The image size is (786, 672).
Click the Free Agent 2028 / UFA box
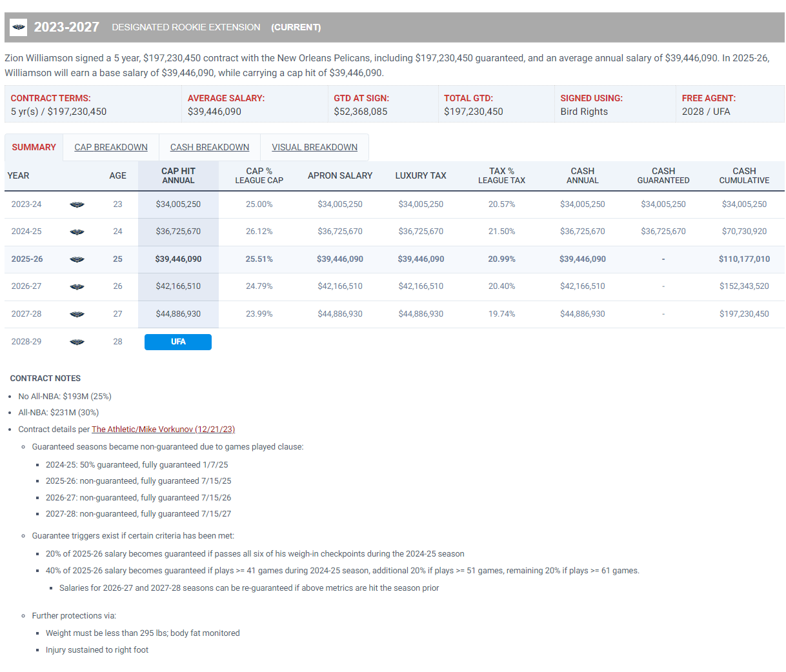(x=730, y=104)
